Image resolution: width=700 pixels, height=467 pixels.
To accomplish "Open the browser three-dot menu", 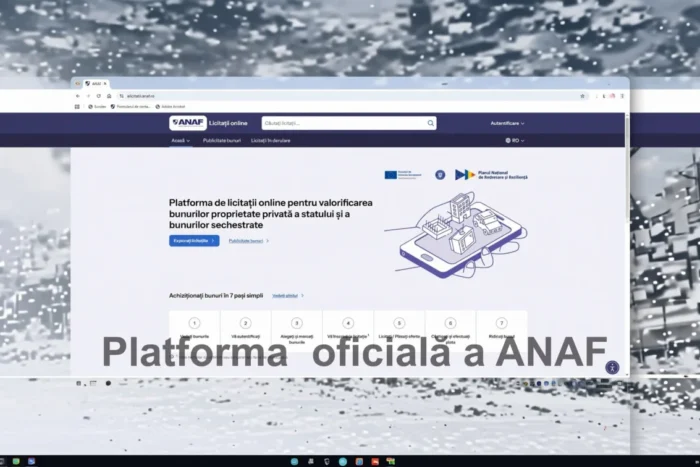I will coord(622,96).
